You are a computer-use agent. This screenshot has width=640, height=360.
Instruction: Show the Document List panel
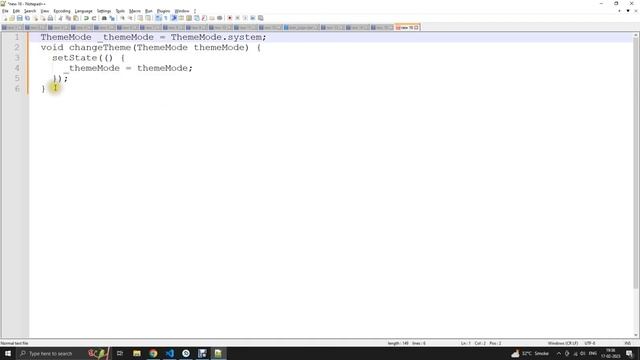(197, 18)
